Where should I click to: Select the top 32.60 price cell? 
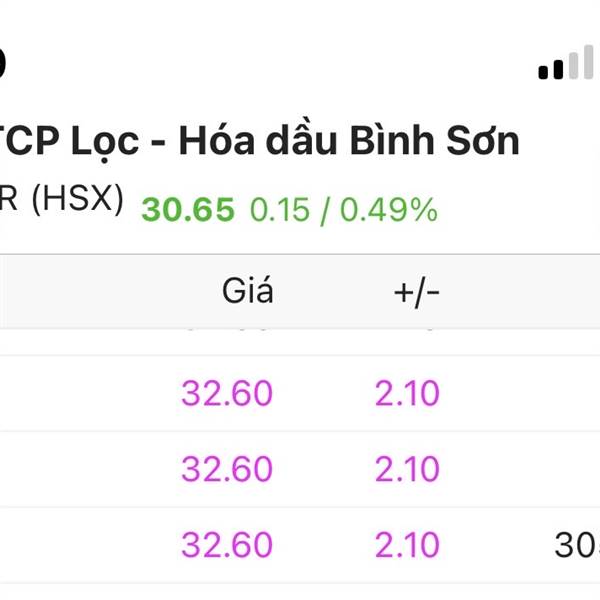tap(227, 393)
